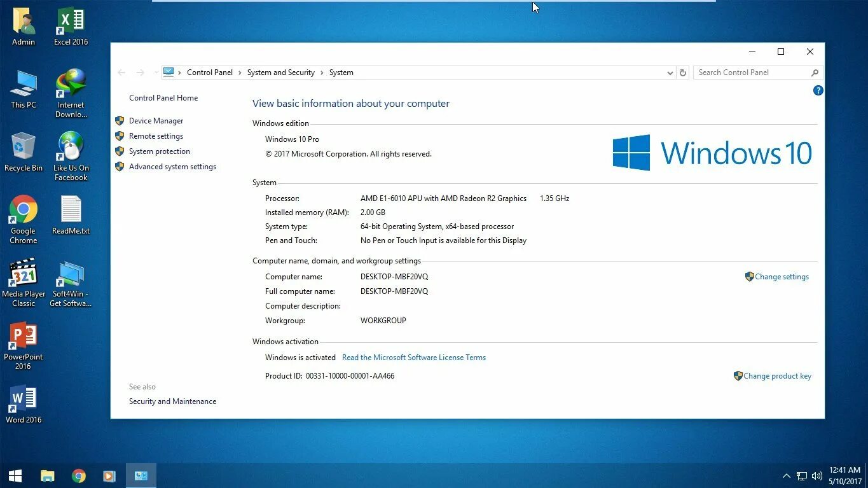The image size is (868, 488).
Task: Go to System and Security breadcrumb
Action: (x=281, y=73)
